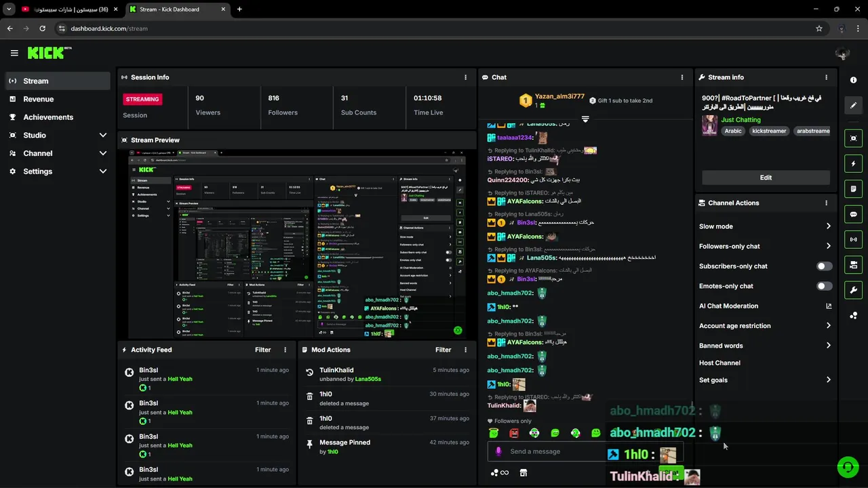Click the three-dots cluster icon in right toolbar
This screenshot has width=868, height=488.
853,315
